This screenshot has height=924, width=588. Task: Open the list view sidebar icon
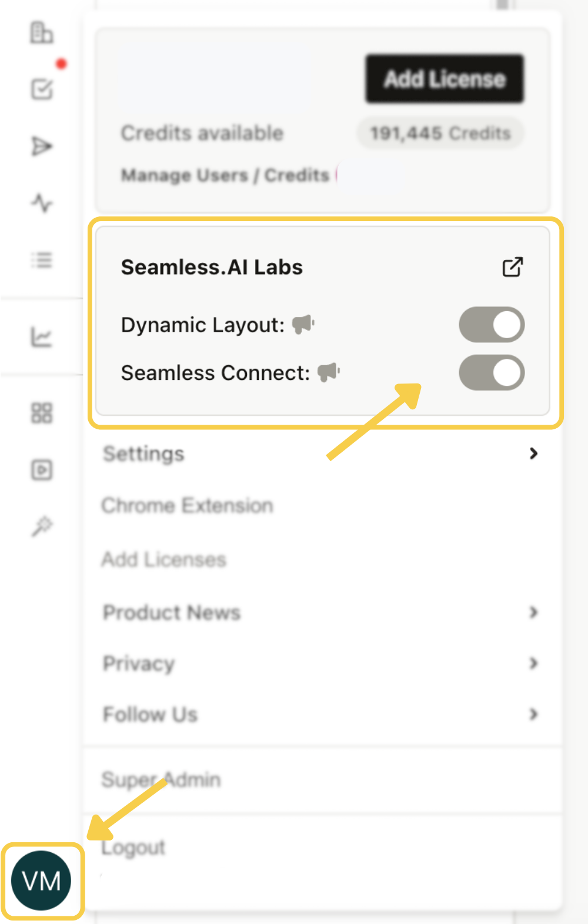(41, 261)
